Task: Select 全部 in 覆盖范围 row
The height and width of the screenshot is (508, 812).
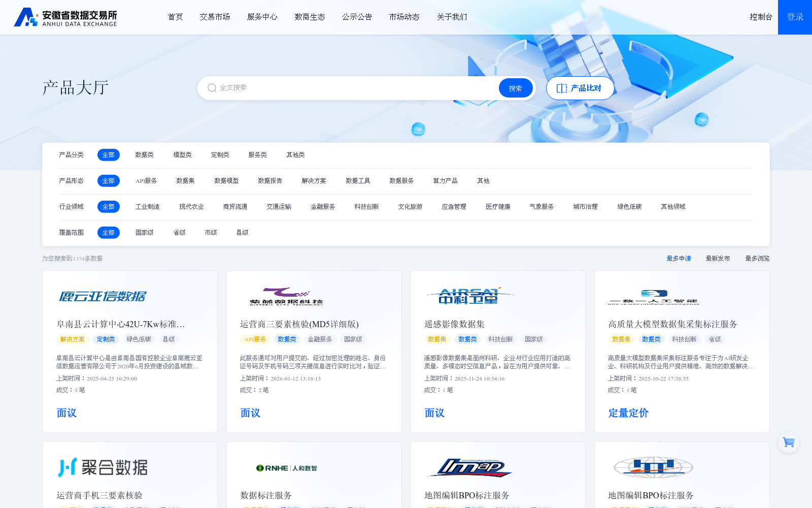Action: (x=109, y=233)
